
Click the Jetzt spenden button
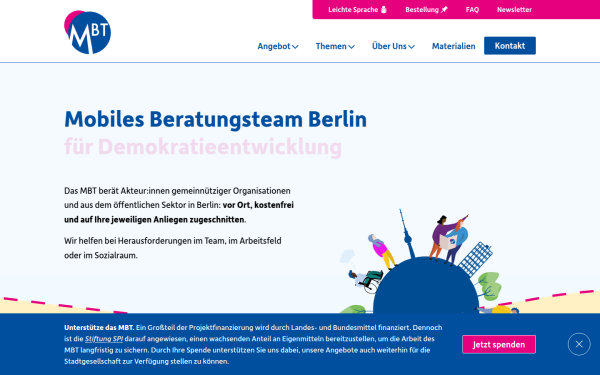499,344
